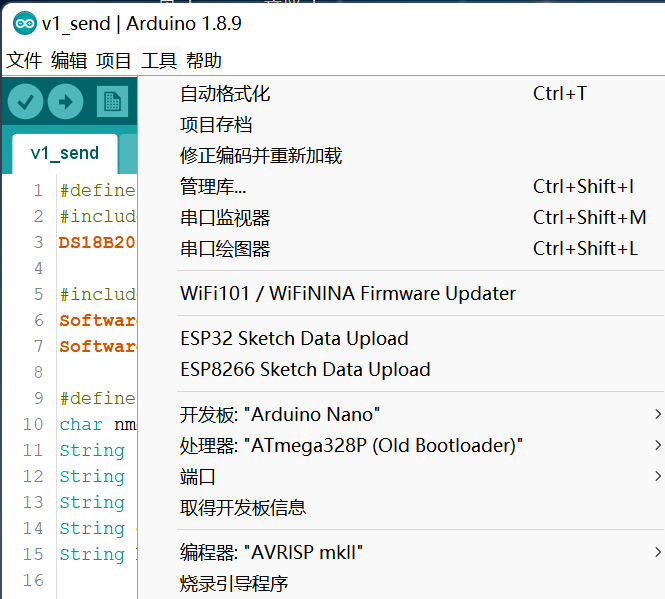Select 项目存档 menu entry
This screenshot has width=665, height=599.
click(216, 125)
